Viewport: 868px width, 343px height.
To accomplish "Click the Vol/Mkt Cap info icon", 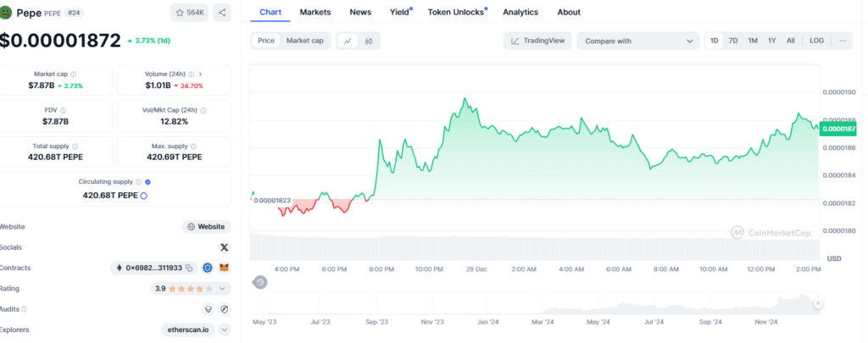I will (203, 111).
